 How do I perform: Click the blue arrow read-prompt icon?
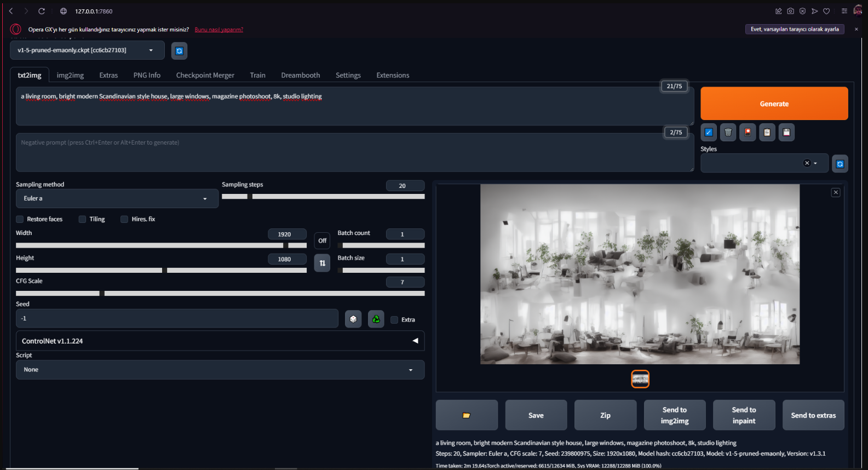pyautogui.click(x=709, y=132)
